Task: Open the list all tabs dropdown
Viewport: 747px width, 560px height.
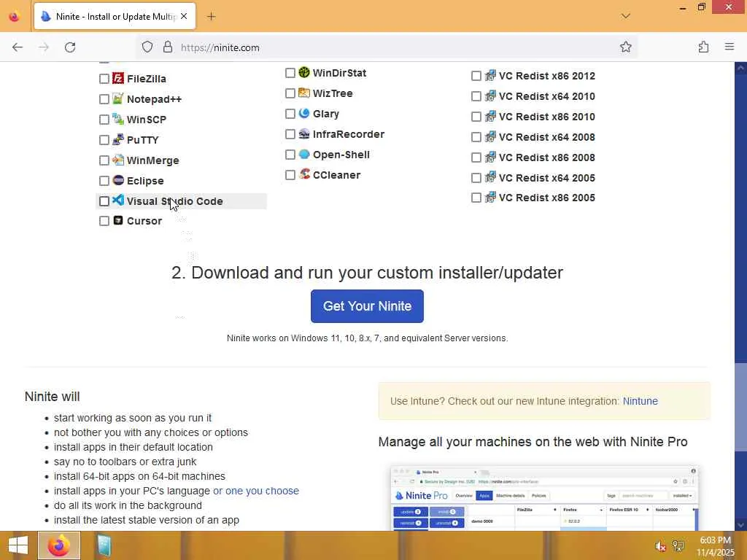Action: pos(625,16)
